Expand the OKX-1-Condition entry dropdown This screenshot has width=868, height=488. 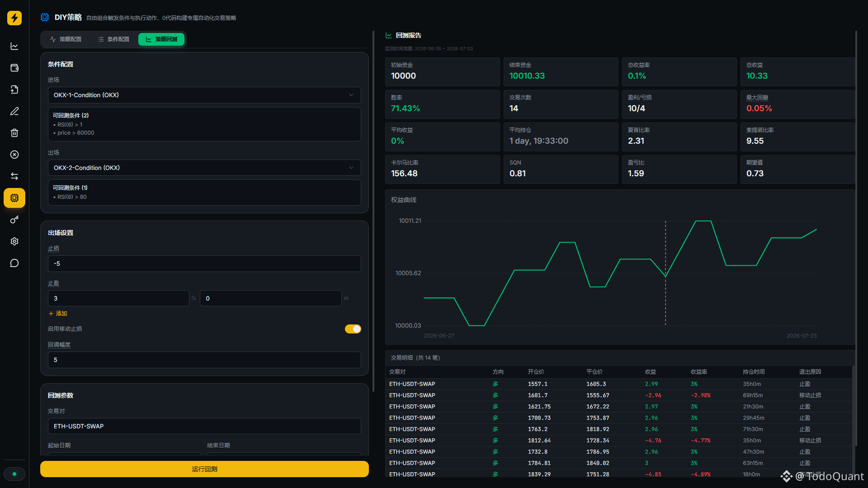[204, 95]
